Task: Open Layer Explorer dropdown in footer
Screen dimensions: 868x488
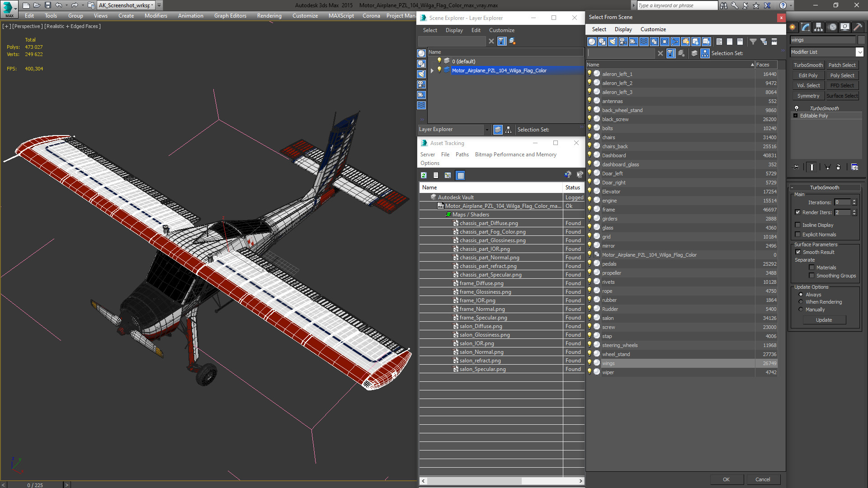Action: coord(487,130)
